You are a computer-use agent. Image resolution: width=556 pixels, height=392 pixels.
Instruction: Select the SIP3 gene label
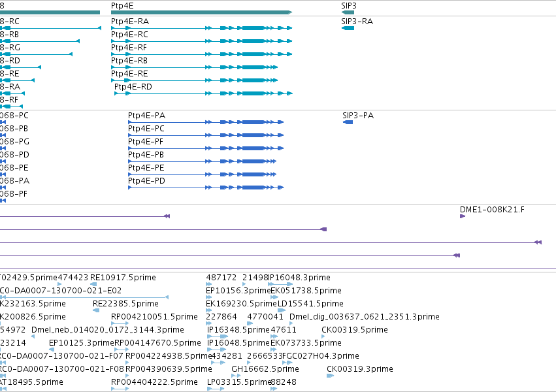(x=349, y=6)
